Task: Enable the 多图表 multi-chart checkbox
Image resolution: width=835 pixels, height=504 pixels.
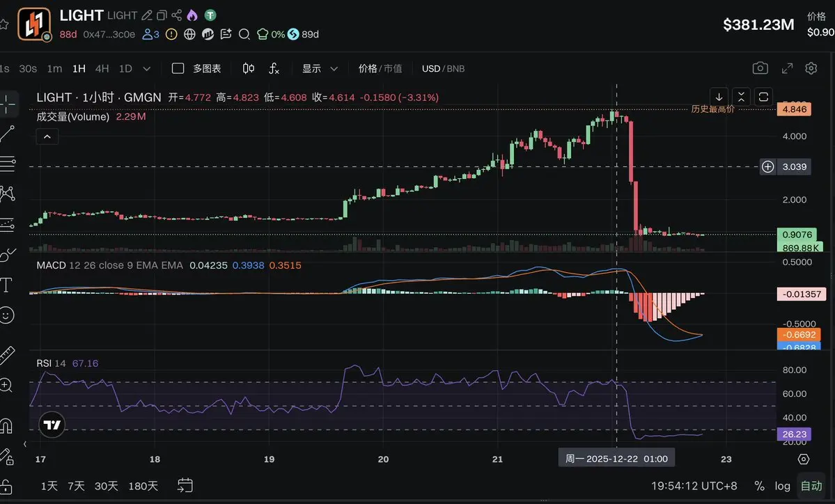Action: 178,69
